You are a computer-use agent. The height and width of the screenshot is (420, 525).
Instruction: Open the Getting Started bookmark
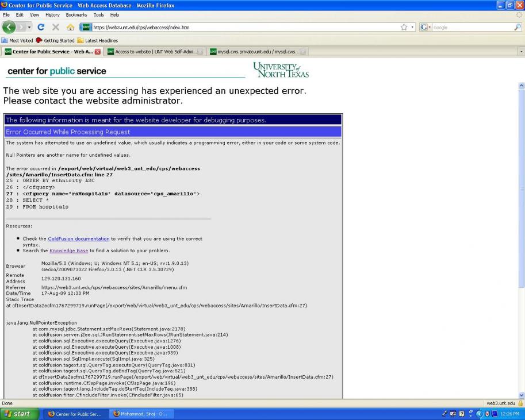[55, 40]
